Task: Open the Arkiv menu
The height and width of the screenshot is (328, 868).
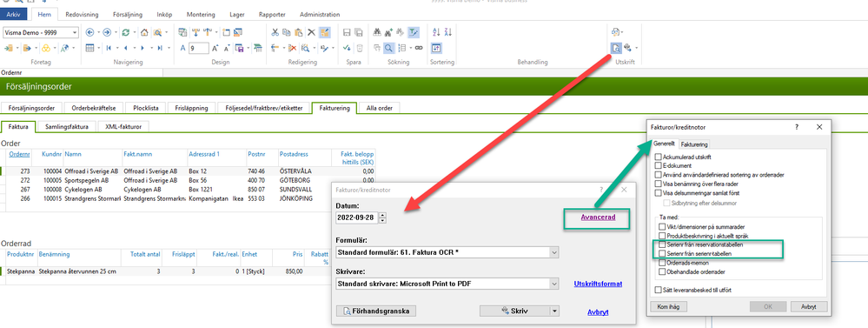Action: [13, 15]
